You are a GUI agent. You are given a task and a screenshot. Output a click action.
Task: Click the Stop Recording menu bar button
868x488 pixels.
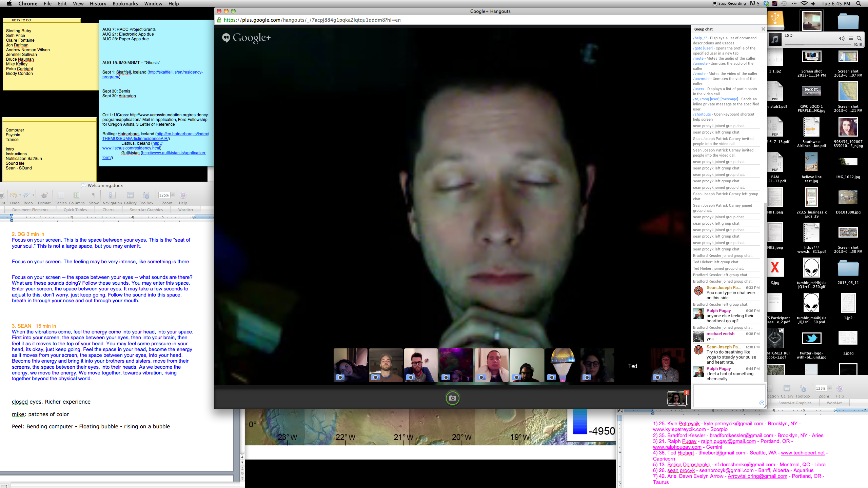click(x=729, y=4)
